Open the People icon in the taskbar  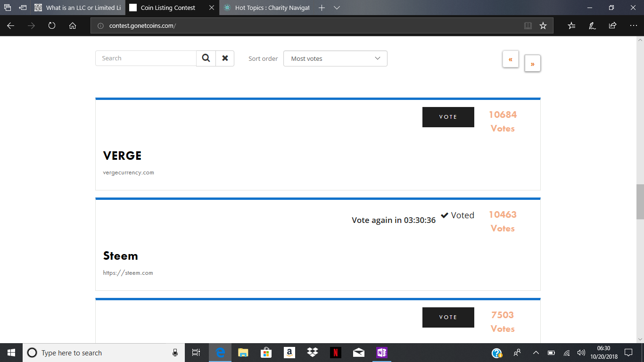pos(517,353)
